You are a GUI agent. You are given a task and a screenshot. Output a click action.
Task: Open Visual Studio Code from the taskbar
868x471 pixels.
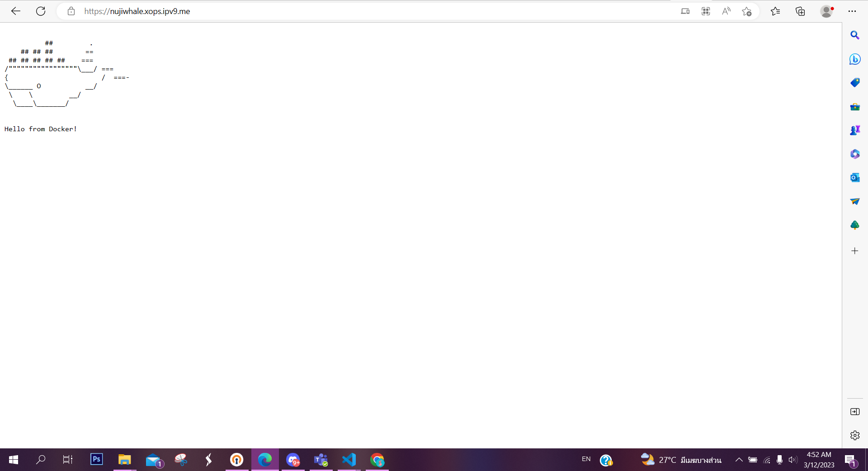click(x=349, y=460)
